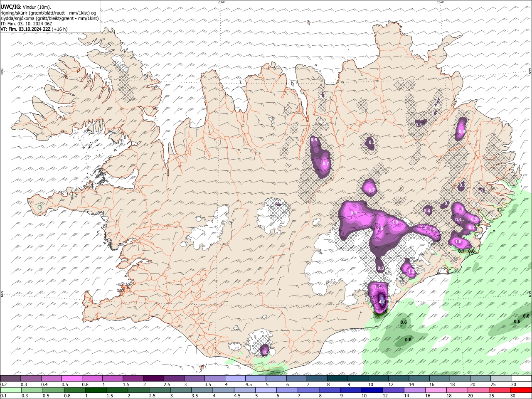Click the dark navy swatch between 10 and 12 in the rain legend
This screenshot has width=532, height=399.
tap(372, 390)
